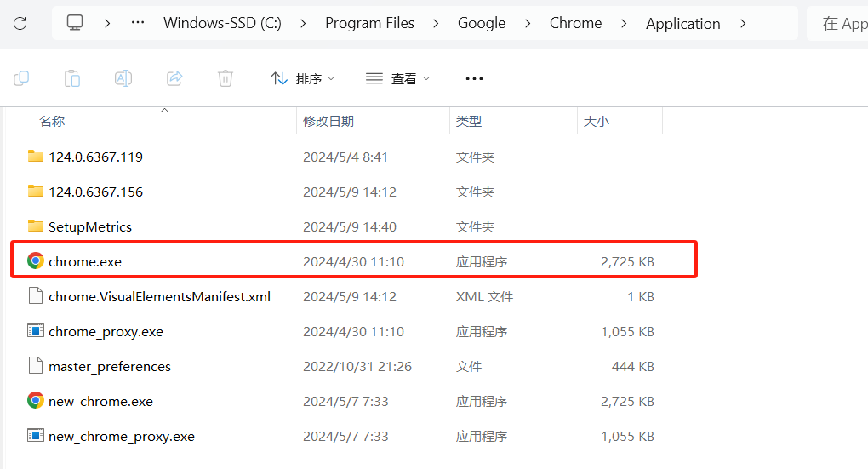Viewport: 868px width, 469px height.
Task: Click the Delete trash icon
Action: 226,78
